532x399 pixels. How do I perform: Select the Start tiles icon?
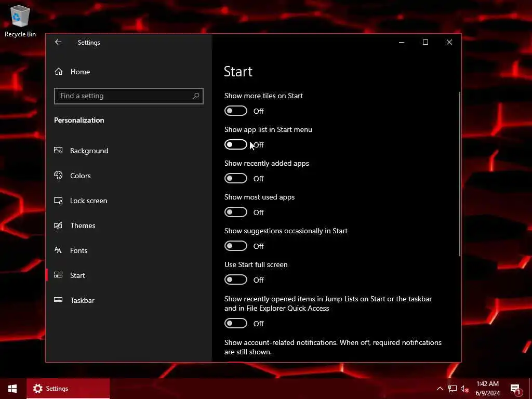tap(58, 275)
